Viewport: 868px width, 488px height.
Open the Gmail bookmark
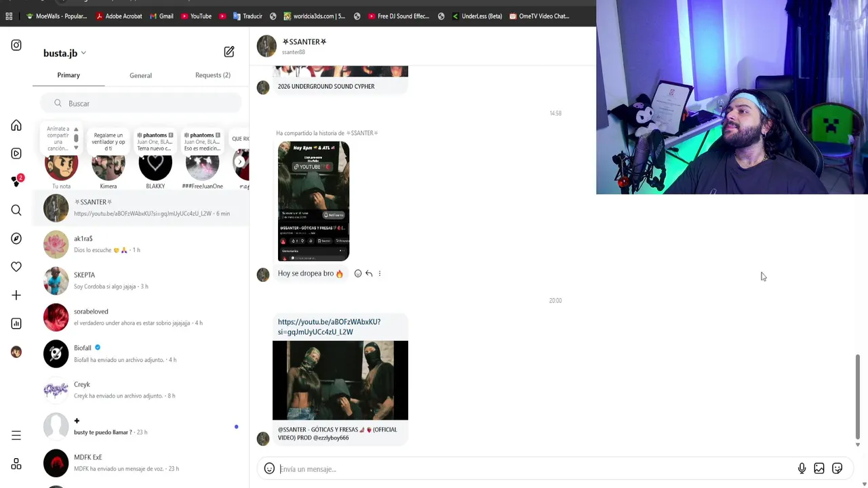161,16
